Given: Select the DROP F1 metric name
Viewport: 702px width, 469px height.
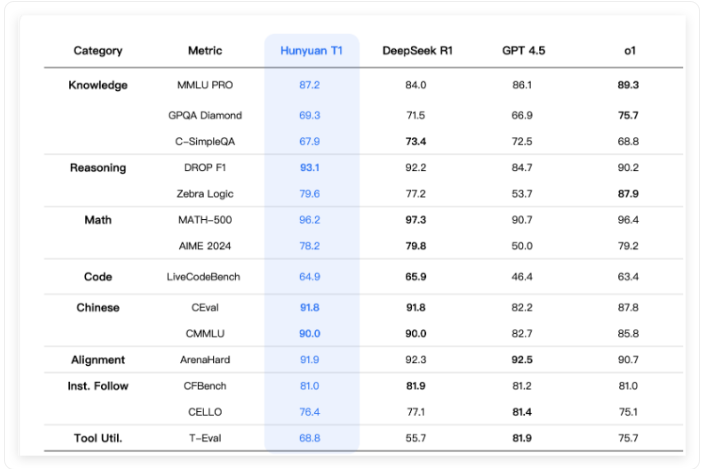Looking at the screenshot, I should 205,168.
